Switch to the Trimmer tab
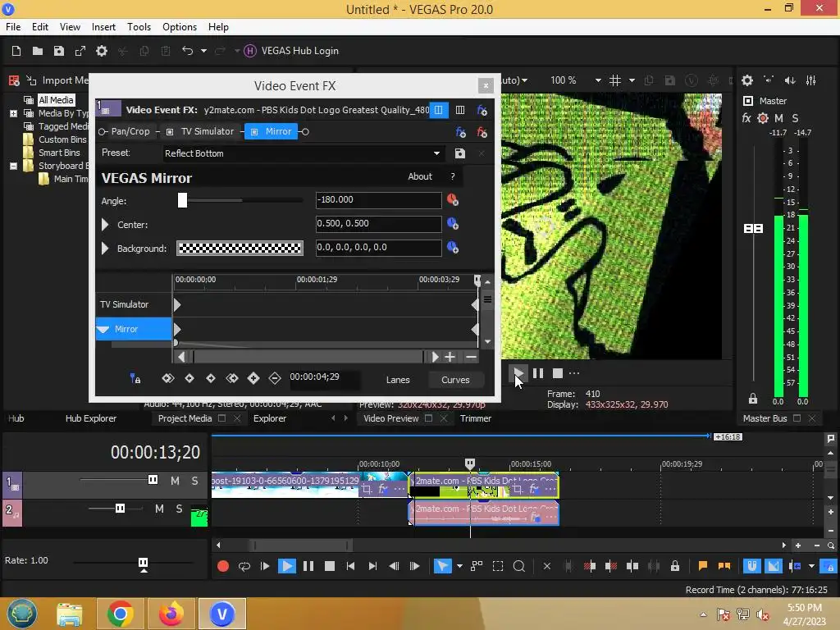 click(x=475, y=418)
